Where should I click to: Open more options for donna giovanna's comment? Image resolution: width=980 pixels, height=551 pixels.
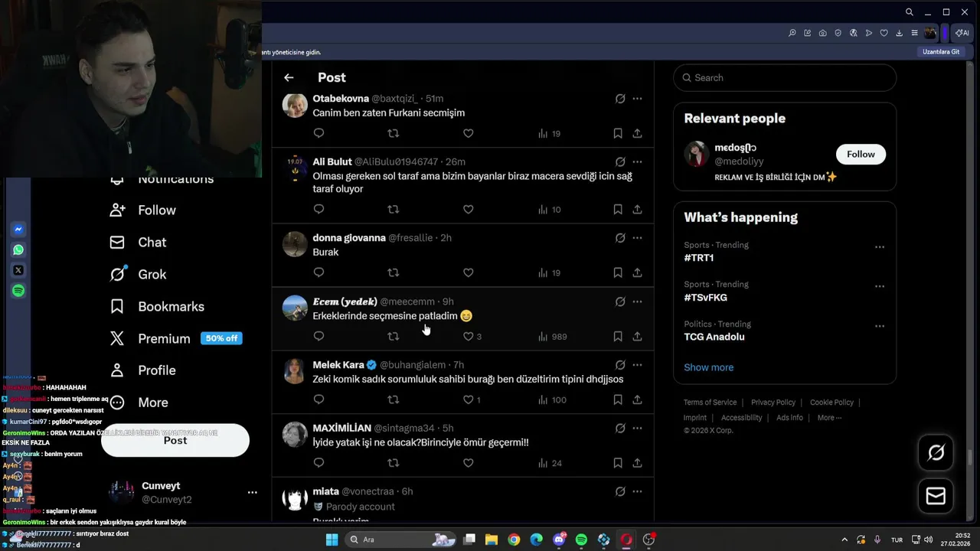[637, 238]
